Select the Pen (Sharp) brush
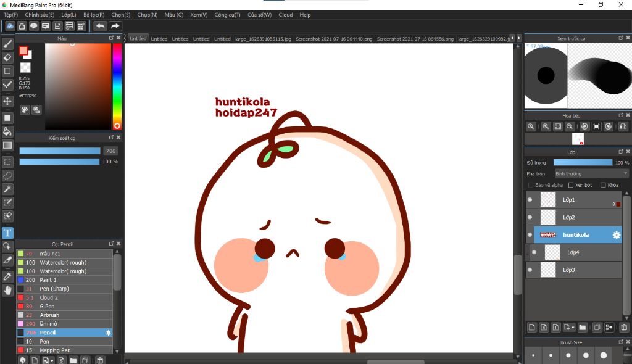 64,289
